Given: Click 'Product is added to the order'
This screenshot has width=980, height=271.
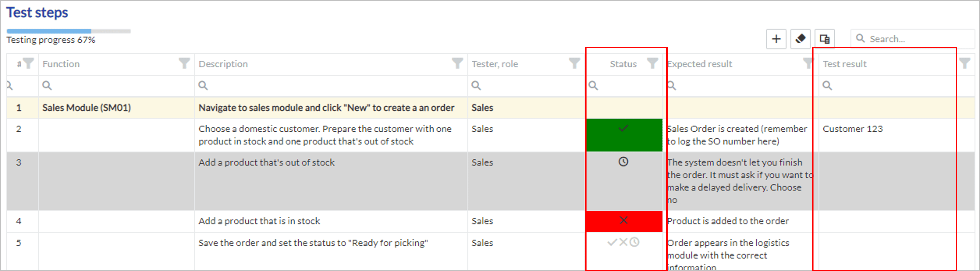Looking at the screenshot, I should click(741, 221).
